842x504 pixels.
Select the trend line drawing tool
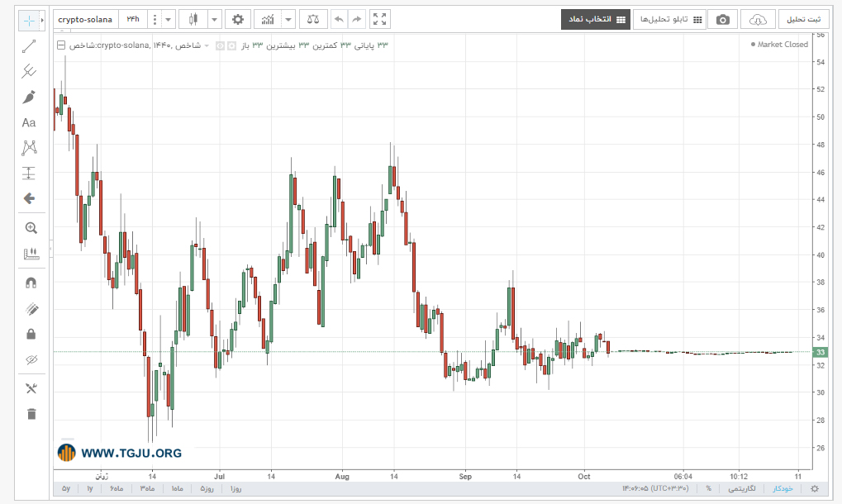pyautogui.click(x=29, y=47)
